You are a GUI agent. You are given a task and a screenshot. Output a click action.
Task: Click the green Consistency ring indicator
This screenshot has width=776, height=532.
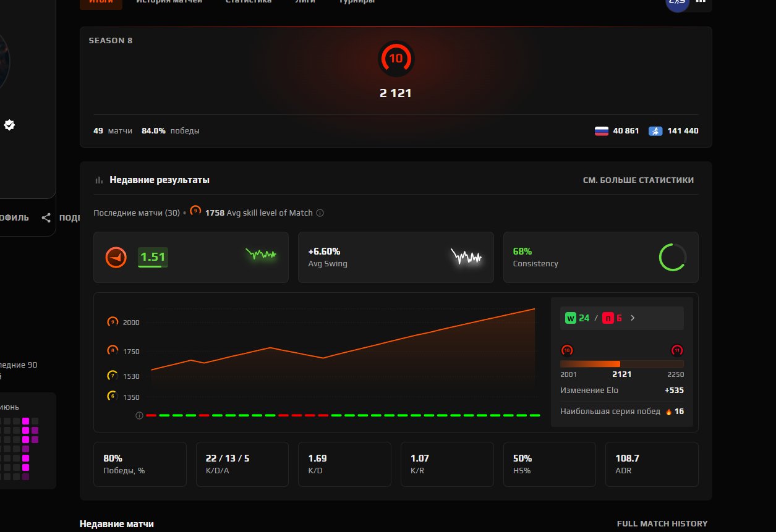(x=673, y=257)
